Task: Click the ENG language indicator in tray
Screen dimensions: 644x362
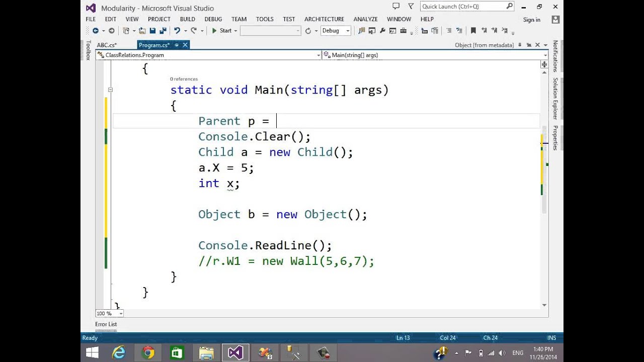Action: (x=518, y=352)
